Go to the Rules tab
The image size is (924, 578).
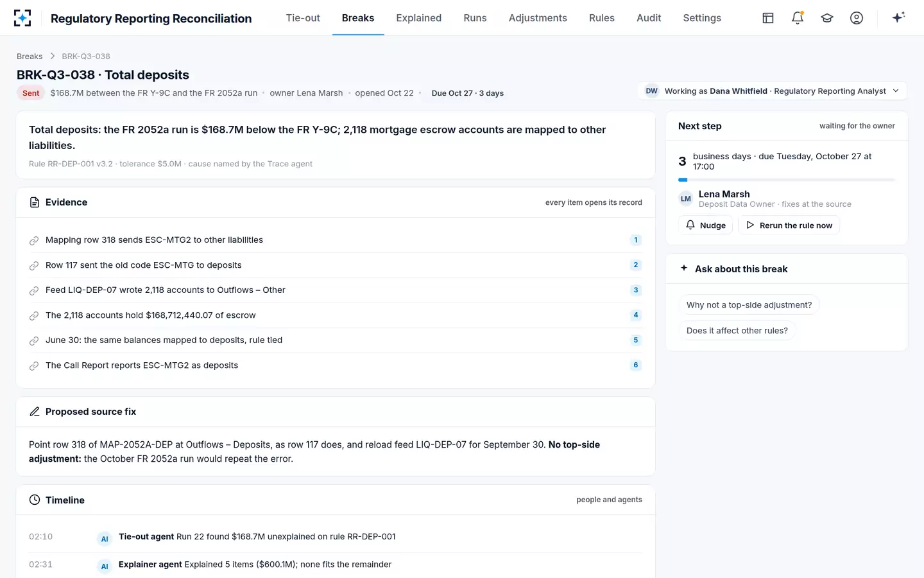coord(602,18)
